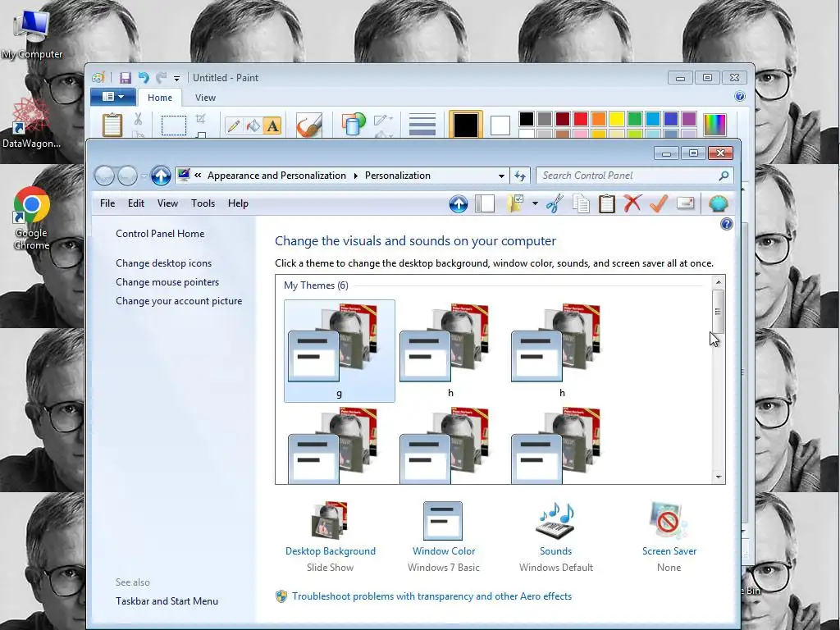Screen dimensions: 840x630
Task: Select the Pencil tool in Paint
Action: [x=234, y=126]
